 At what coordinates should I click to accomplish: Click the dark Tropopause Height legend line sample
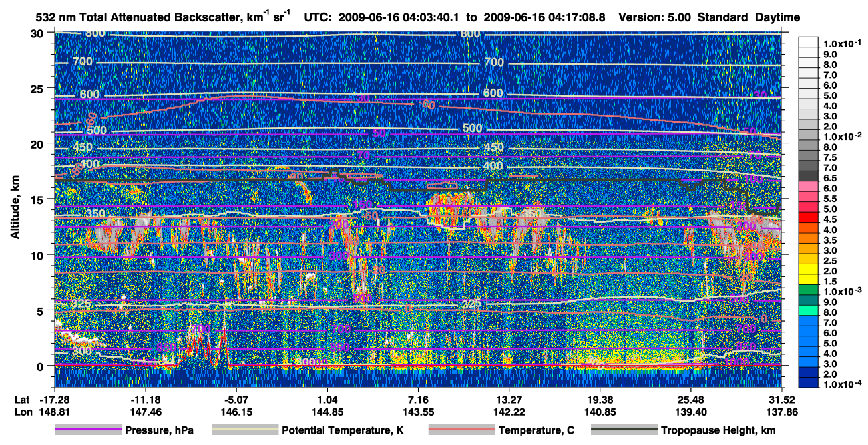[x=624, y=430]
